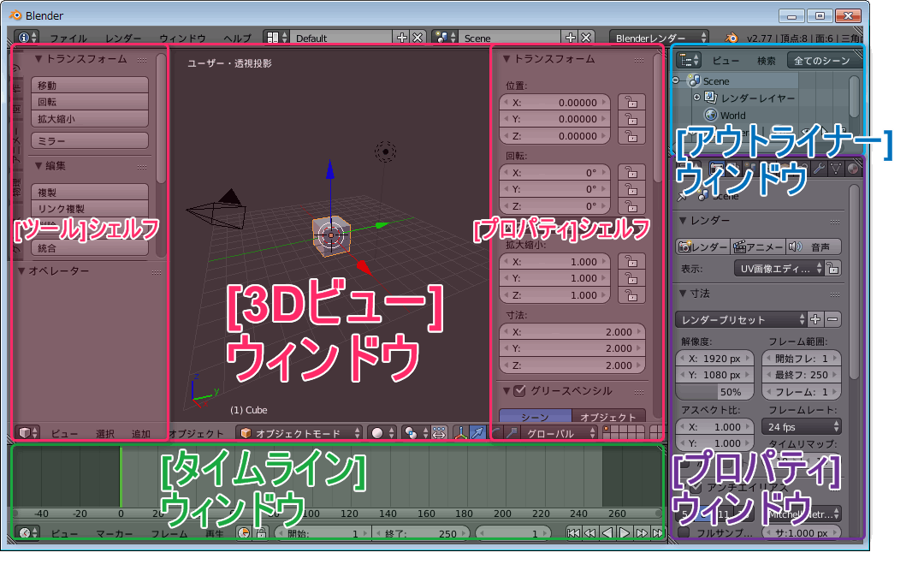Click the timeline auto-keyframe lock icon

pos(261,532)
